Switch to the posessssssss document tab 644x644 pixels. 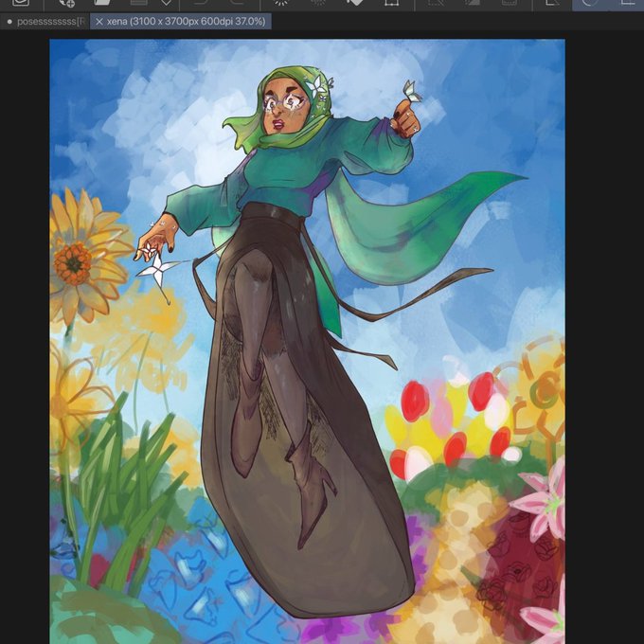click(x=45, y=22)
